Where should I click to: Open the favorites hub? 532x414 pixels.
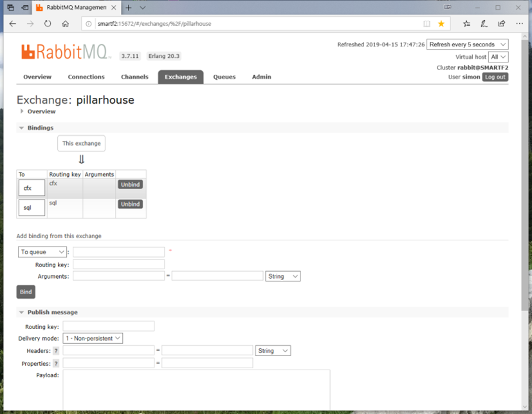(467, 24)
